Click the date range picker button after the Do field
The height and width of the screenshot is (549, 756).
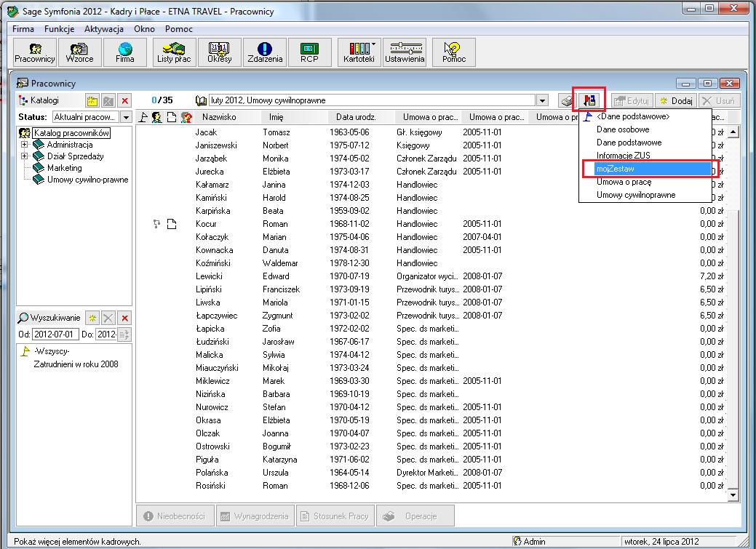(124, 334)
